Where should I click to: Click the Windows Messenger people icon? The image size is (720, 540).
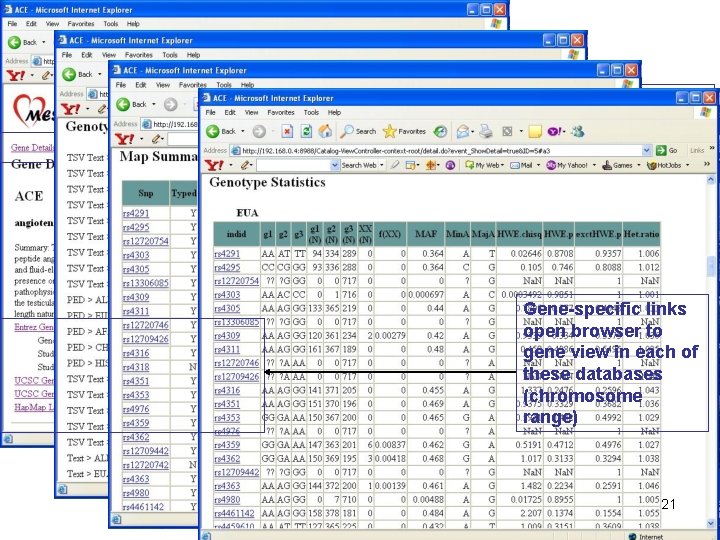(578, 131)
